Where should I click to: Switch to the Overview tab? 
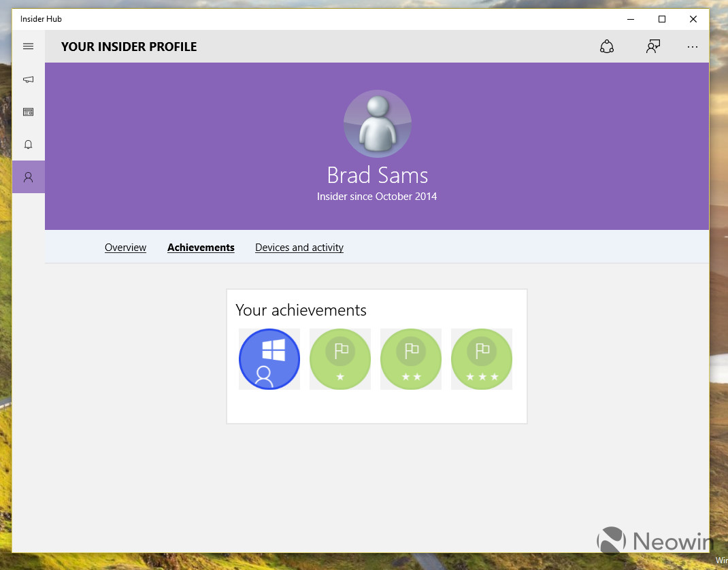tap(125, 248)
